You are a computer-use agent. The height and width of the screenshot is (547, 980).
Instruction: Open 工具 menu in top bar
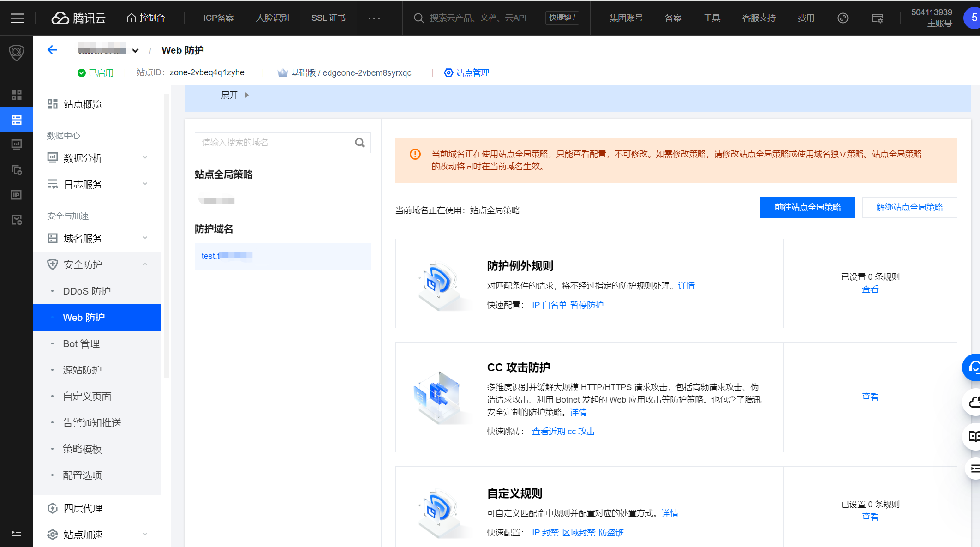(712, 18)
